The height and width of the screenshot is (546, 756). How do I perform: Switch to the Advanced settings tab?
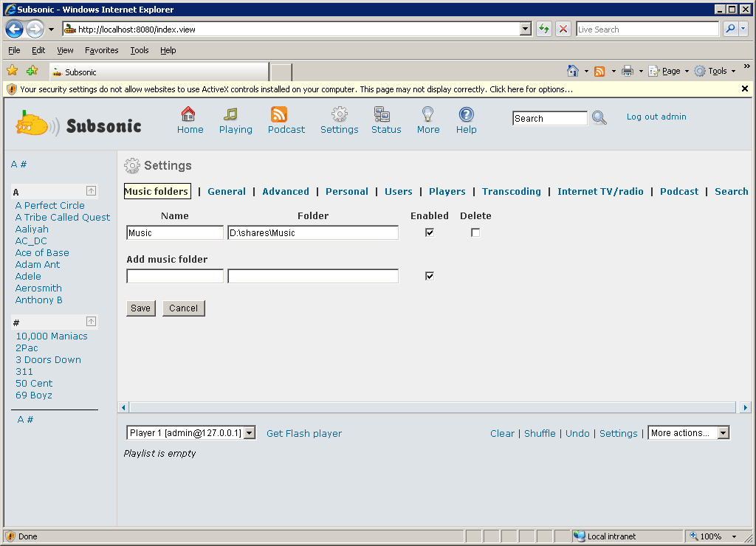pos(286,191)
